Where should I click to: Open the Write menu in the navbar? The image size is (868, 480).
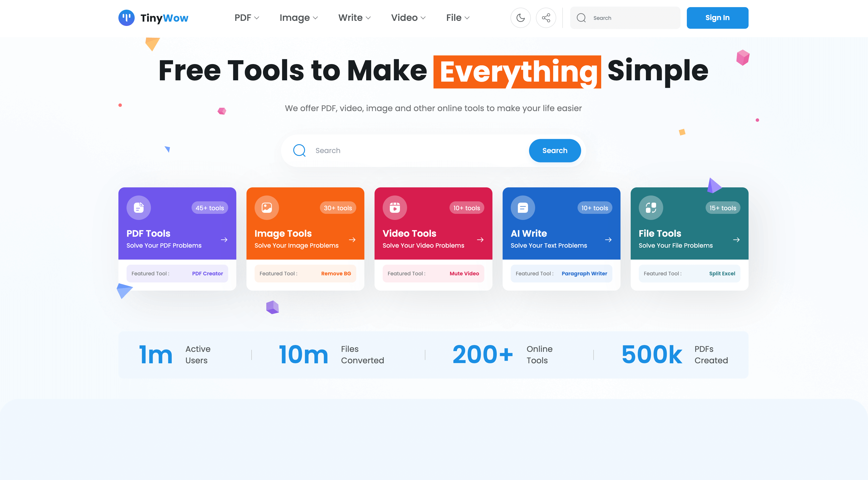tap(354, 18)
